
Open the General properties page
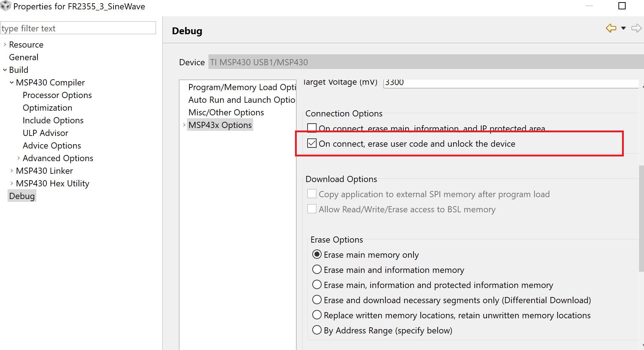point(23,57)
